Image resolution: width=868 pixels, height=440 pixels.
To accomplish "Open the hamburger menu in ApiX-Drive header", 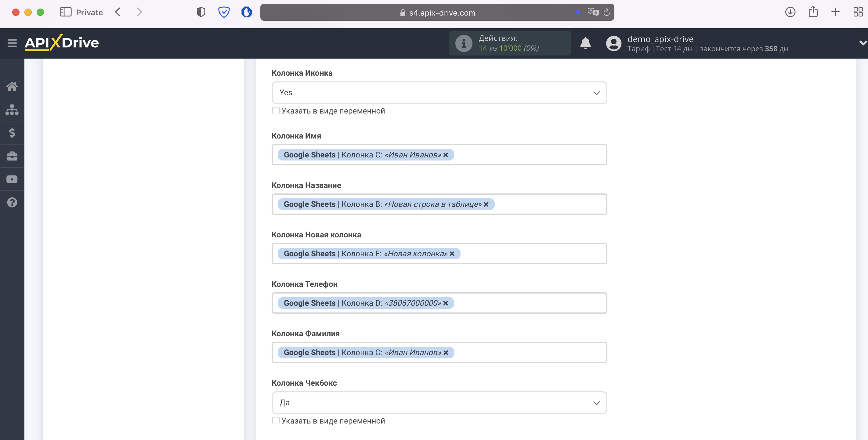I will 12,43.
